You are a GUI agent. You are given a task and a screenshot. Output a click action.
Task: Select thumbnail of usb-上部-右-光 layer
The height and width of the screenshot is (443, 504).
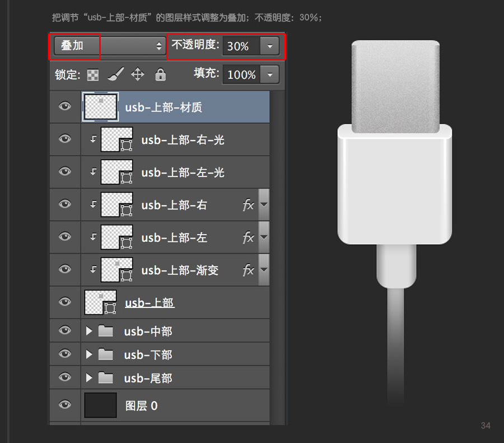click(116, 139)
